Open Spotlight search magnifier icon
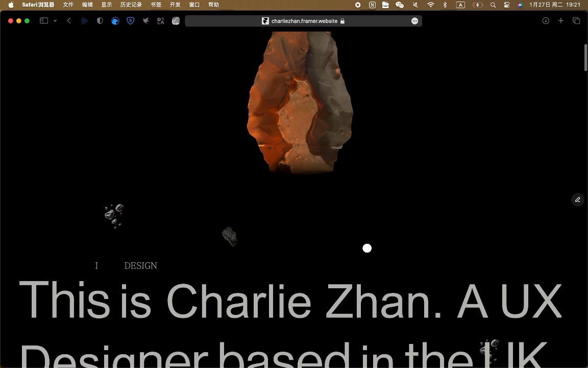Viewport: 588px width, 368px height. pos(493,5)
